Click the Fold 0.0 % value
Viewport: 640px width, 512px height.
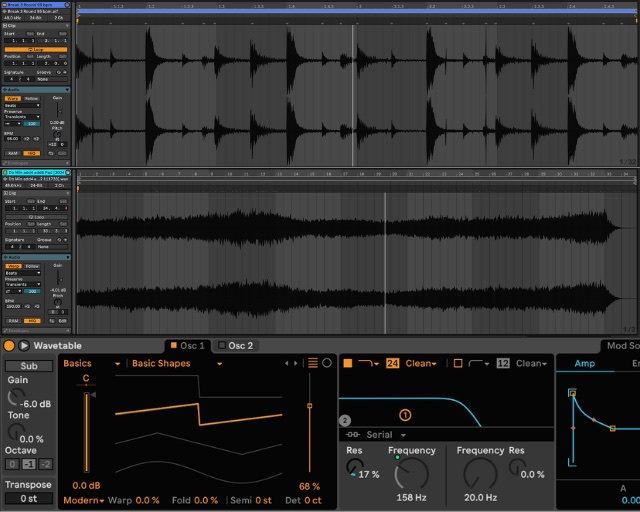pyautogui.click(x=206, y=500)
